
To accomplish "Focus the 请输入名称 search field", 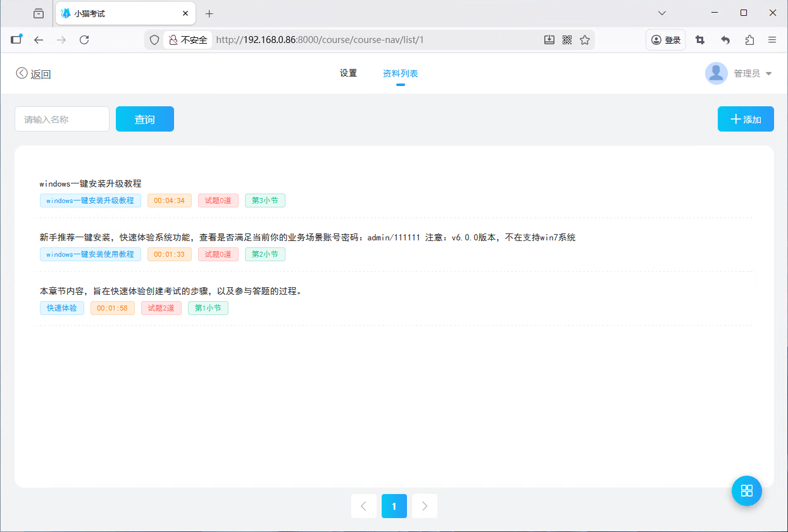I will click(62, 119).
